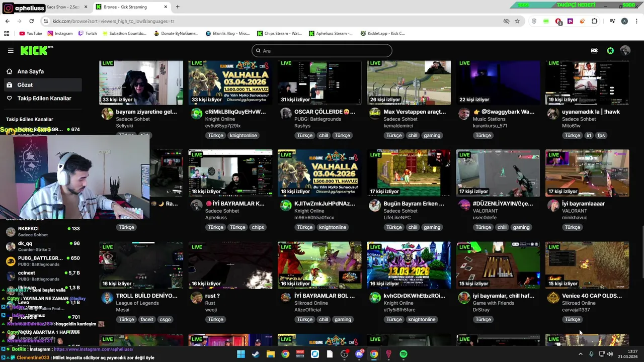The width and height of the screenshot is (644, 362).
Task: Open the apps grid icon in bookmarks bar
Action: click(7, 34)
